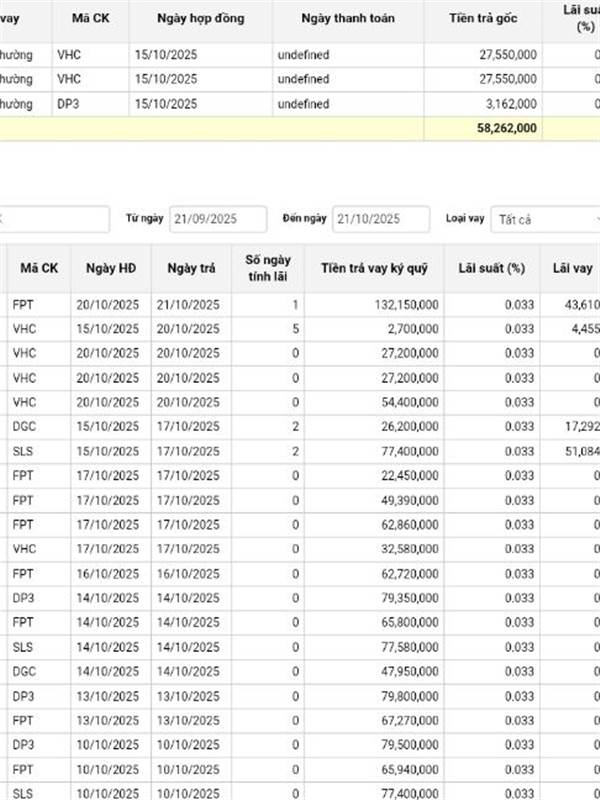Select the total amount 58,262,000
This screenshot has width=600, height=800.
[x=507, y=128]
